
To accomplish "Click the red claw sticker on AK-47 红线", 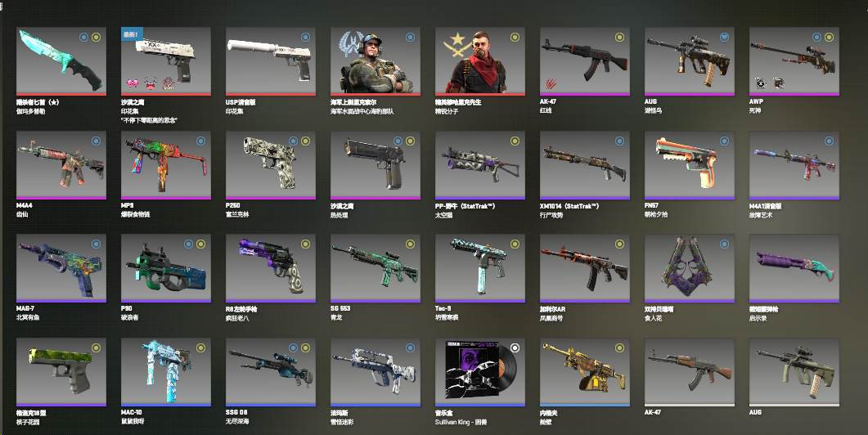I will tap(552, 84).
